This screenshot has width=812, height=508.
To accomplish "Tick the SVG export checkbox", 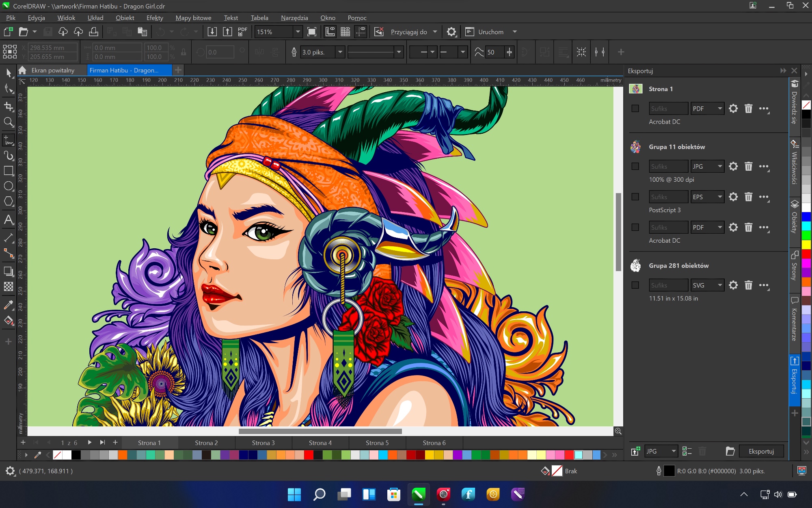I will 635,285.
